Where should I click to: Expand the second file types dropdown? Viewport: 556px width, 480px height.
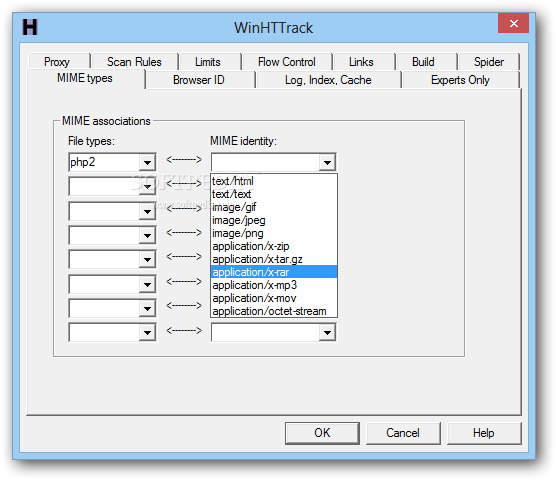tap(147, 186)
